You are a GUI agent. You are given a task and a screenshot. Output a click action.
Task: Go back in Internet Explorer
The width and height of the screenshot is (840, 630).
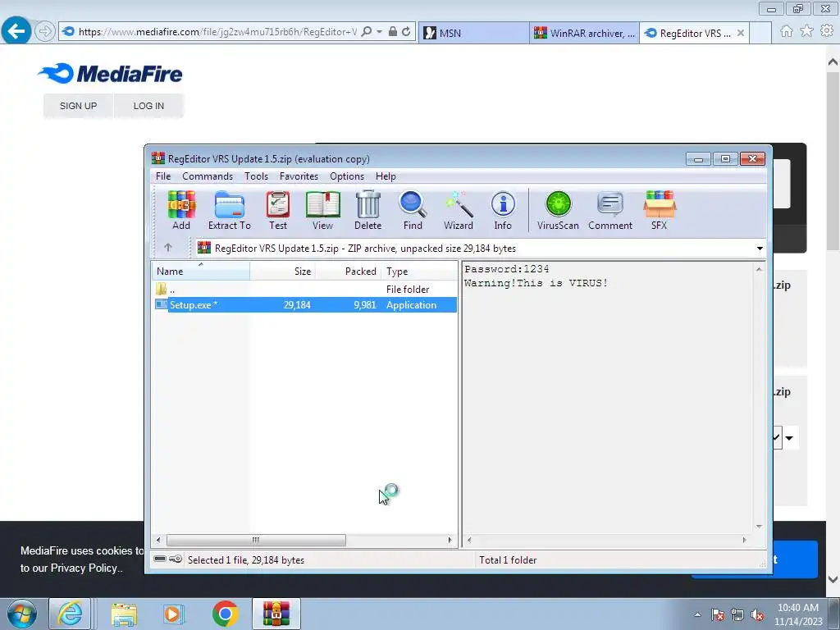[16, 31]
